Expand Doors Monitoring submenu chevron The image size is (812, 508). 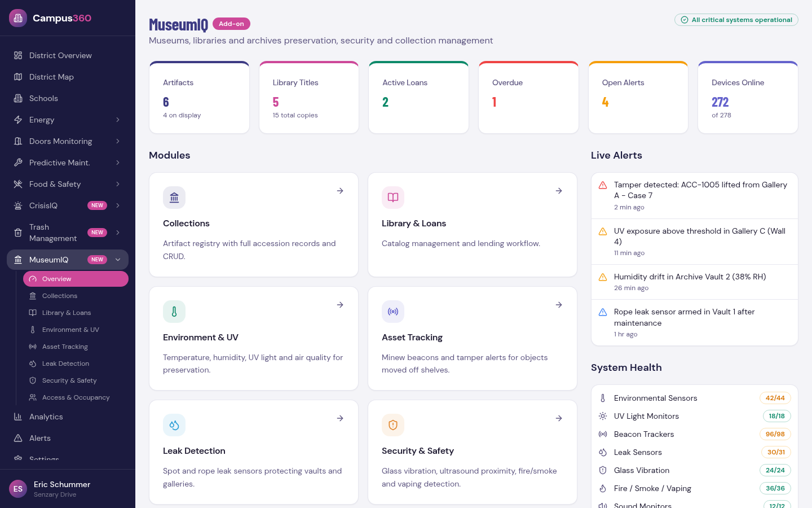tap(118, 141)
